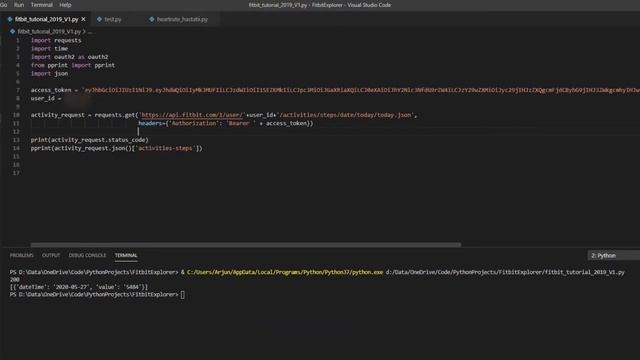Click the access_token variable on line 7
Image resolution: width=640 pixels, height=360 pixels.
point(51,90)
